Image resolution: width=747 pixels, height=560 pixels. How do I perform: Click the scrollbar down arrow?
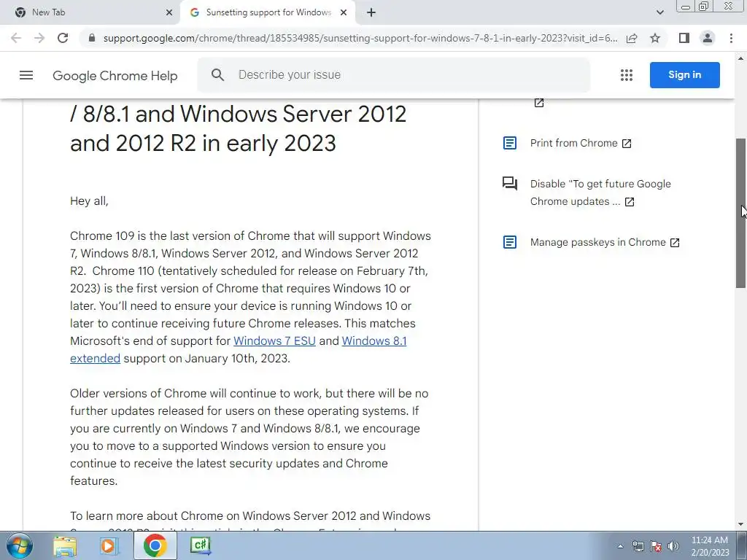pos(741,525)
